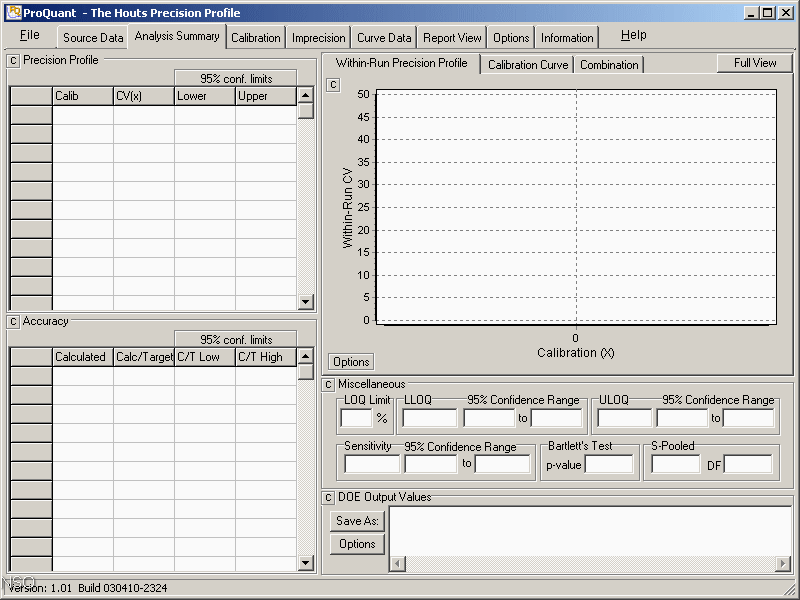Image resolution: width=800 pixels, height=600 pixels.
Task: Click DOE output scroll right arrow
Action: coord(783,564)
